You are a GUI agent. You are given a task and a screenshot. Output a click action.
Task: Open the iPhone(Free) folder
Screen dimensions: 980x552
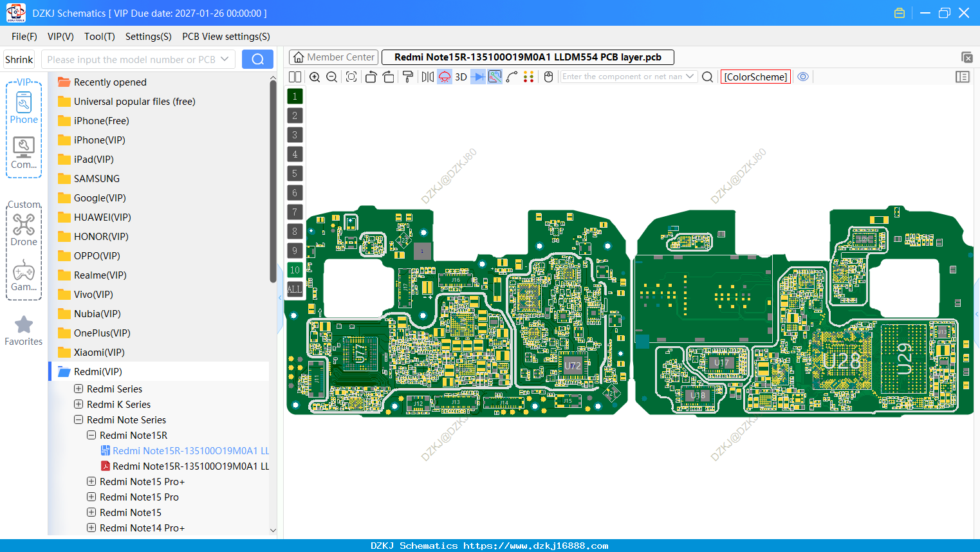tap(101, 121)
